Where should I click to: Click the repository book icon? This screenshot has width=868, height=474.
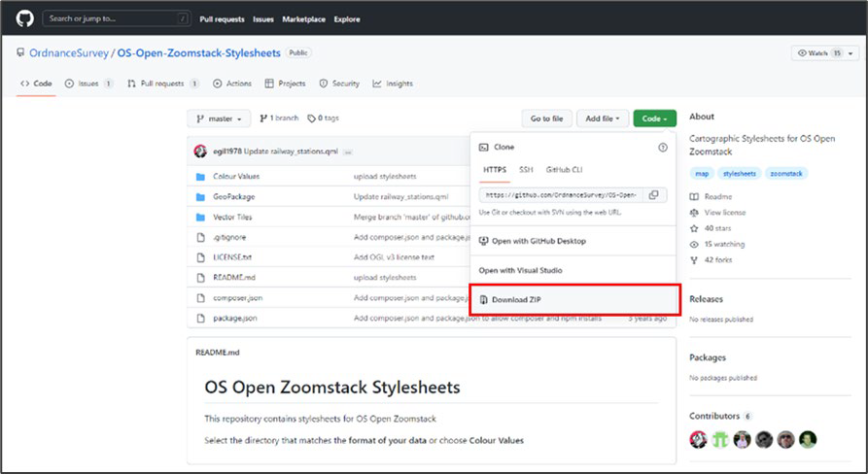[20, 53]
